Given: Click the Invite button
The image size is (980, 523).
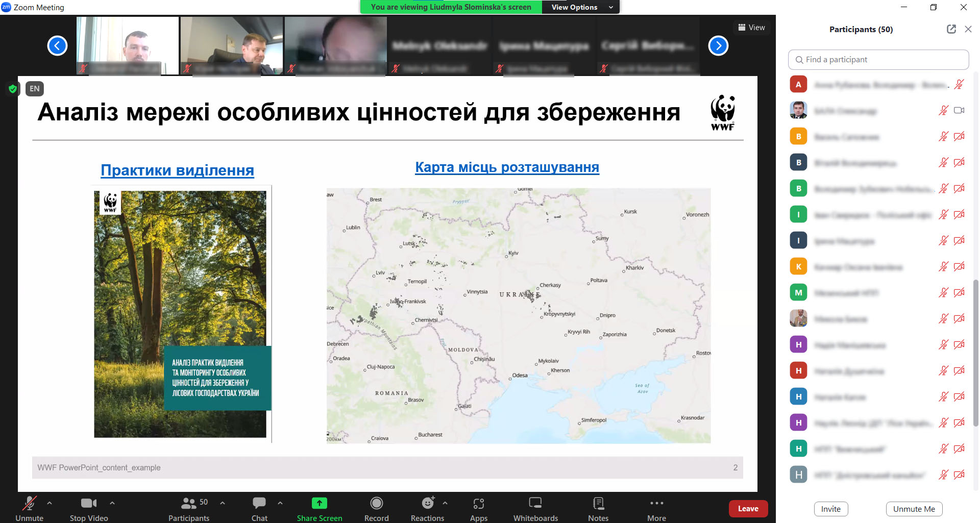Looking at the screenshot, I should click(830, 509).
